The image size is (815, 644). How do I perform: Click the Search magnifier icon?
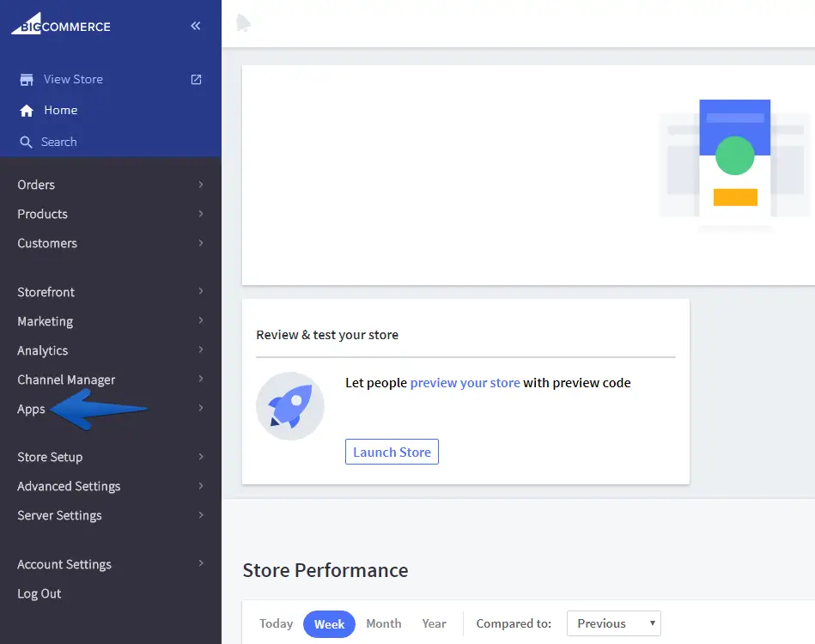tap(27, 143)
